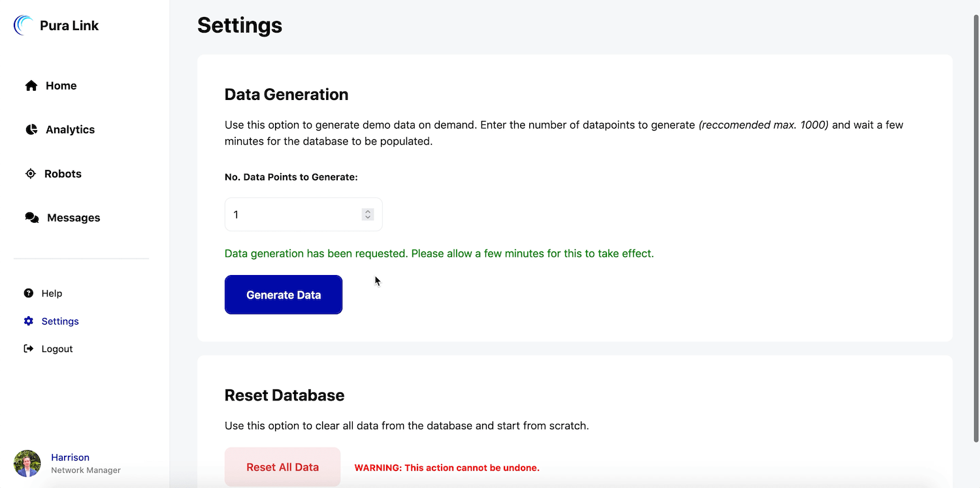Decrement data points with the down stepper arrow
This screenshot has height=488, width=980.
tap(367, 218)
